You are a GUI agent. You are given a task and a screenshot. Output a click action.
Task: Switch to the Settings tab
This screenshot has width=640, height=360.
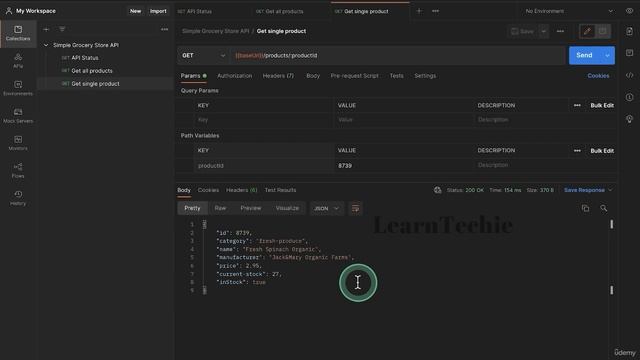[425, 76]
